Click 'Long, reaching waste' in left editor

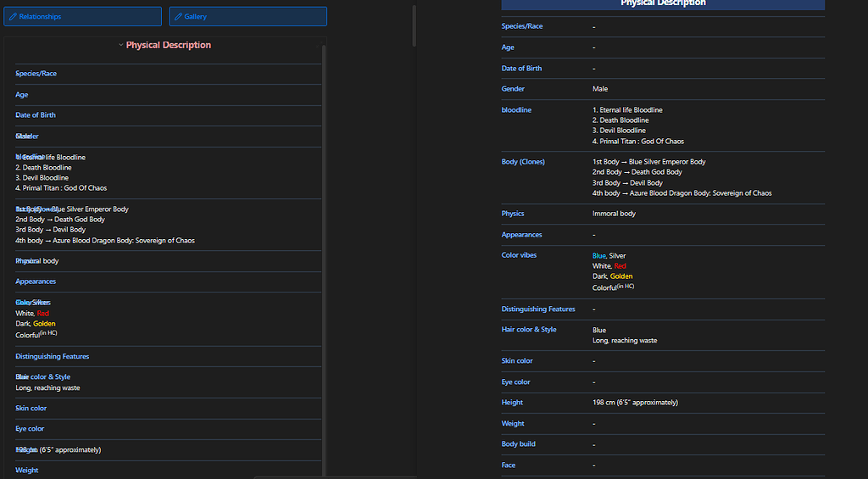(47, 388)
